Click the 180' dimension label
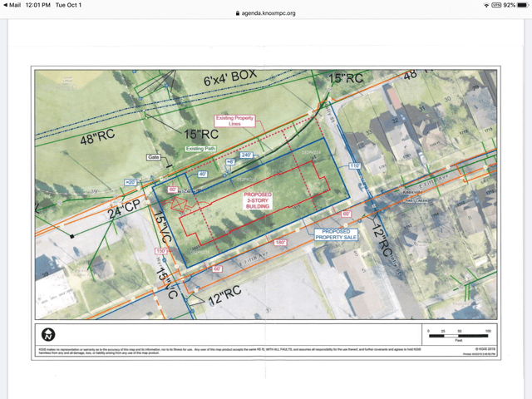Image resolution: width=532 pixels, height=399 pixels. coord(280,242)
